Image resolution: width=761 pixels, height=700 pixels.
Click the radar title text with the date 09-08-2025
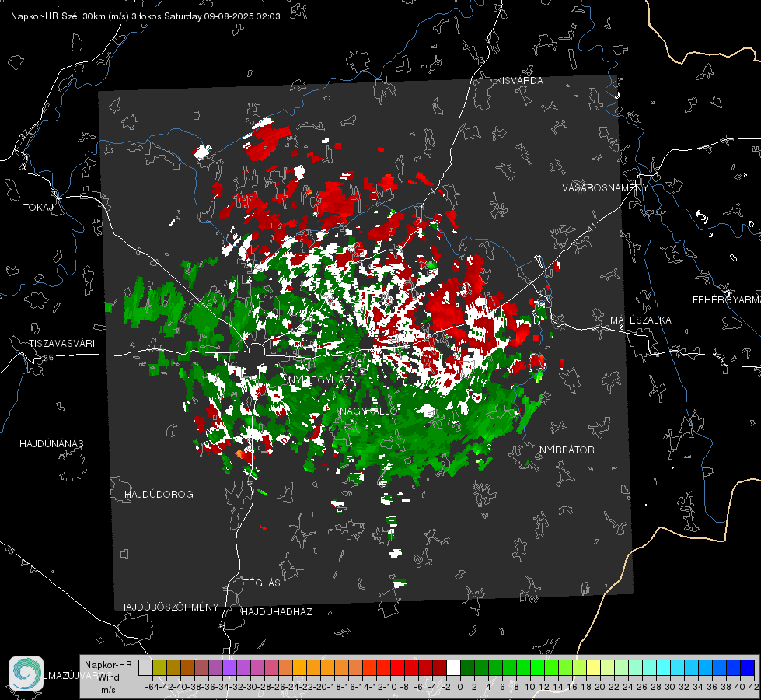[145, 16]
